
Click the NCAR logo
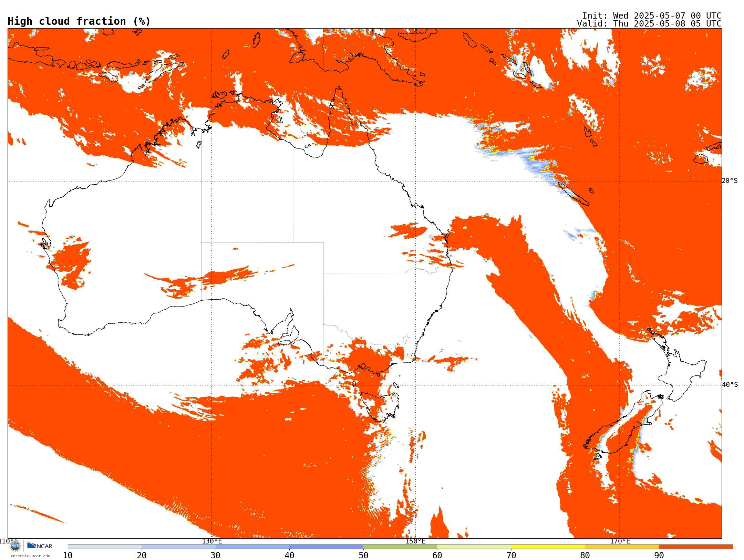[40, 546]
